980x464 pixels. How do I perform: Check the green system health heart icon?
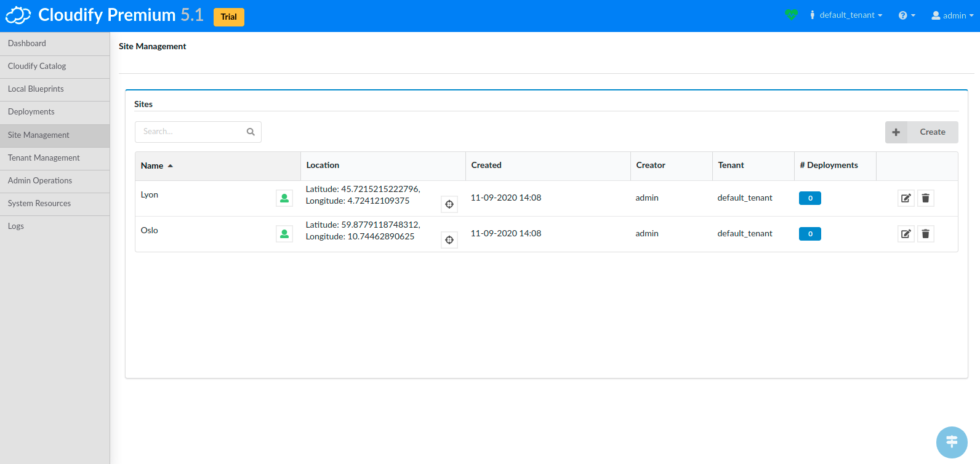tap(792, 15)
